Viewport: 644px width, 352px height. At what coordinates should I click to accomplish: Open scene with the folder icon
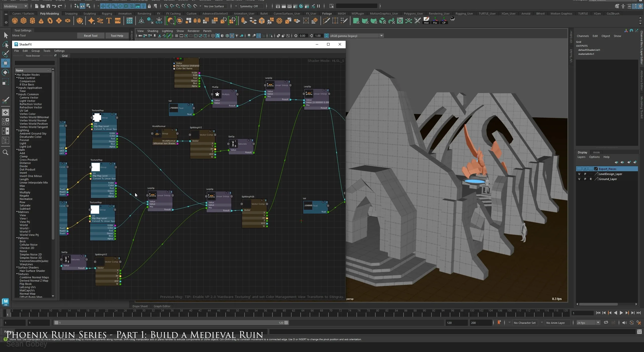click(x=43, y=6)
